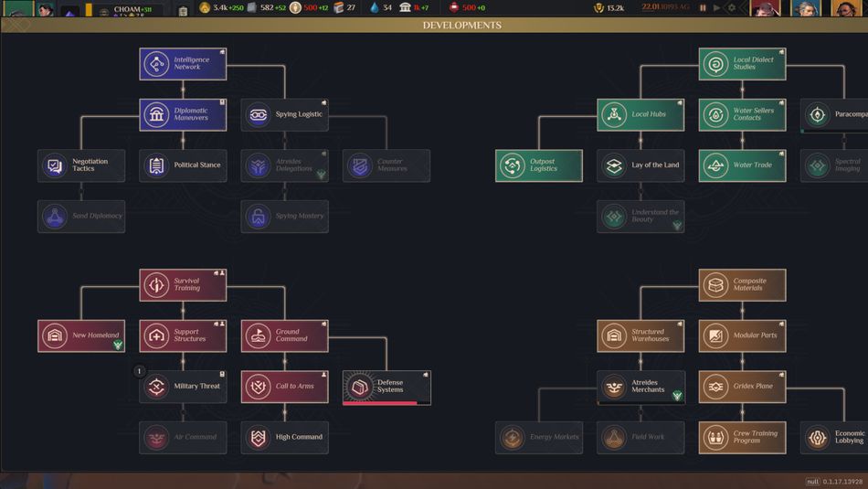868x489 pixels.
Task: Click the Field Work development node
Action: pos(640,438)
